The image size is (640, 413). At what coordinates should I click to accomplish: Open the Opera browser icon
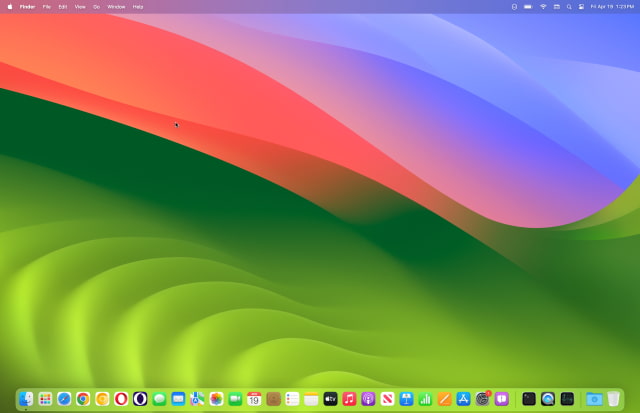(x=121, y=398)
